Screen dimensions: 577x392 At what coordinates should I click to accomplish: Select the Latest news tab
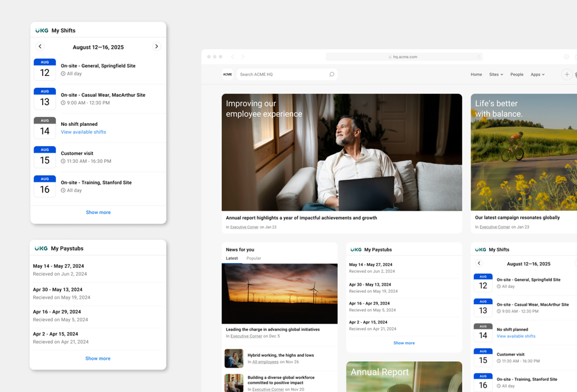tap(232, 258)
